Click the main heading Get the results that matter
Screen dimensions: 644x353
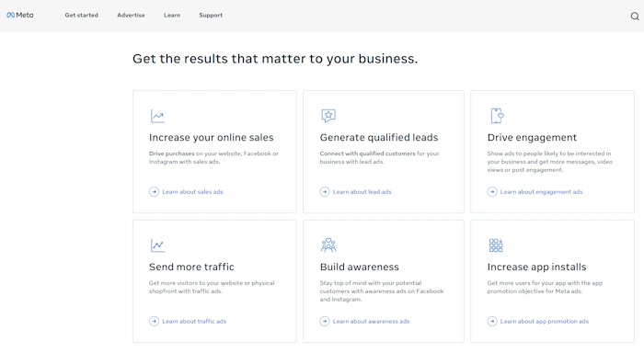coord(275,59)
